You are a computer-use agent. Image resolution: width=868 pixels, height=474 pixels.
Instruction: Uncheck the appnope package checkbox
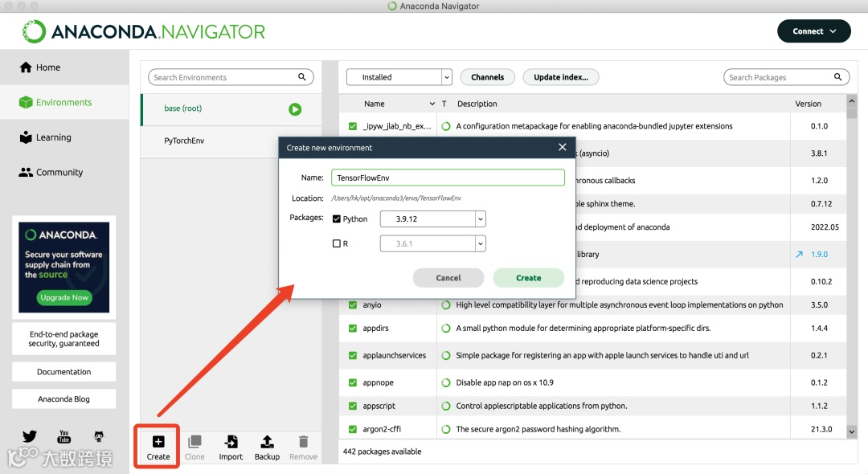click(353, 382)
